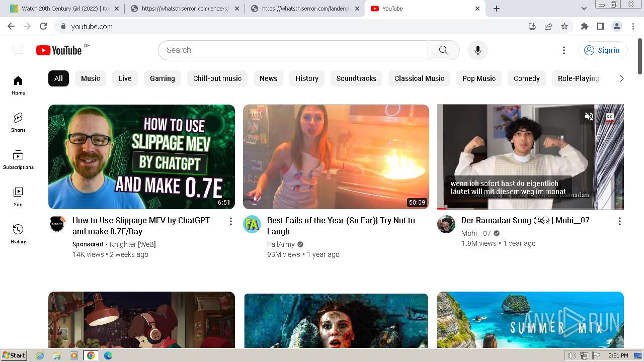Select the Pop Music chip

tap(479, 78)
